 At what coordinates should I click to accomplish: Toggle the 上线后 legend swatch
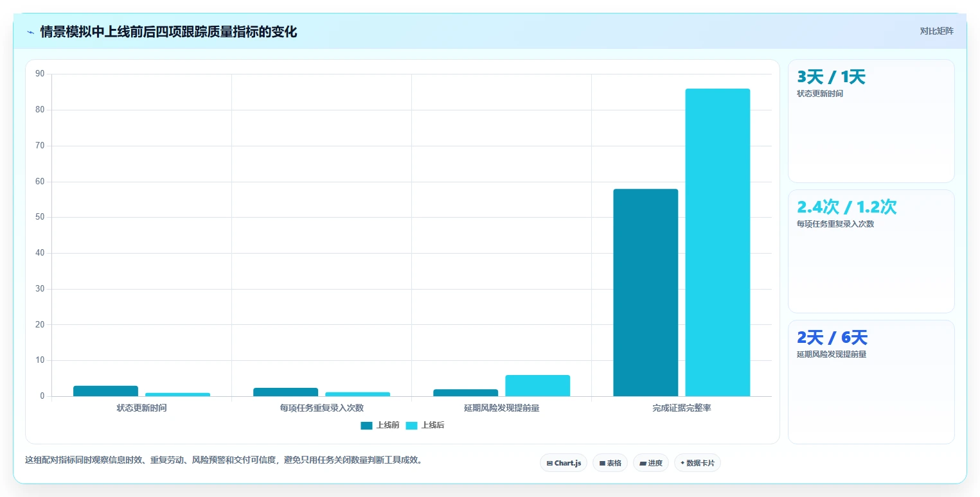click(411, 425)
